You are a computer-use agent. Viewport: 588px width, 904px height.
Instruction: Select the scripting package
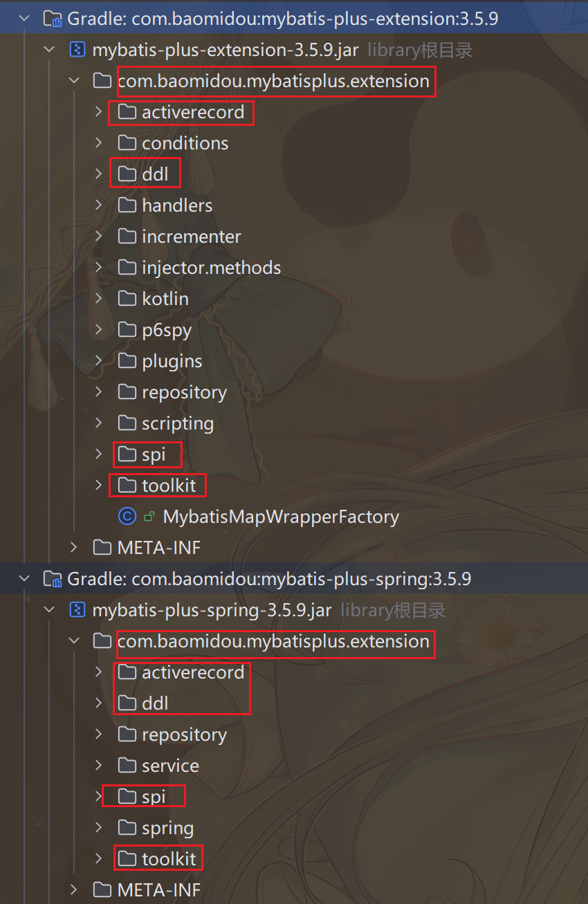(177, 423)
